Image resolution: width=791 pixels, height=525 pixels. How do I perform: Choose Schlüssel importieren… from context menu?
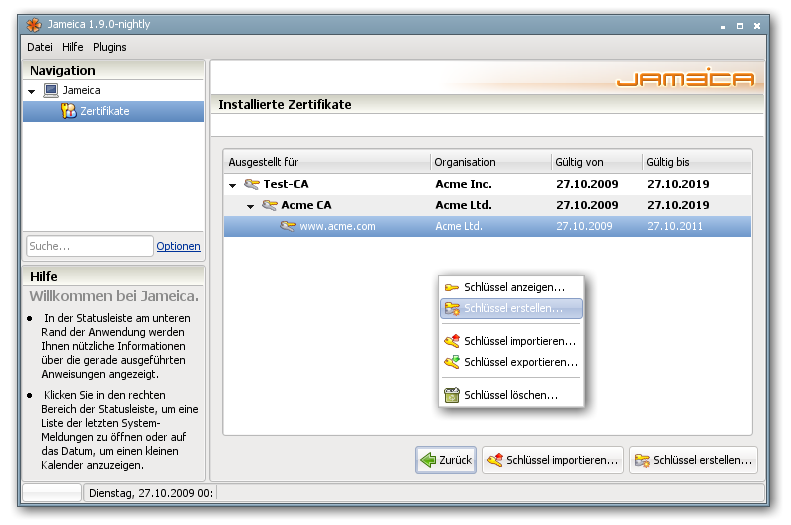[x=511, y=341]
